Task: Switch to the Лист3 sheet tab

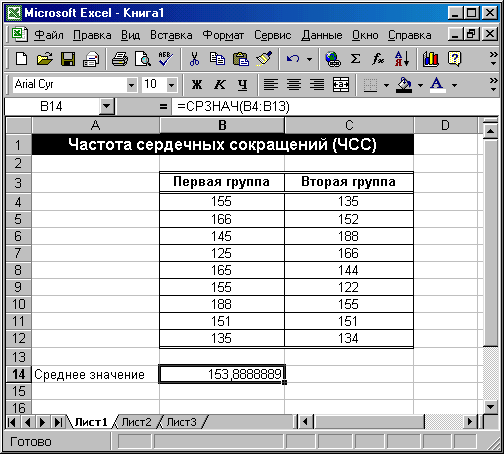Action: coord(182,422)
